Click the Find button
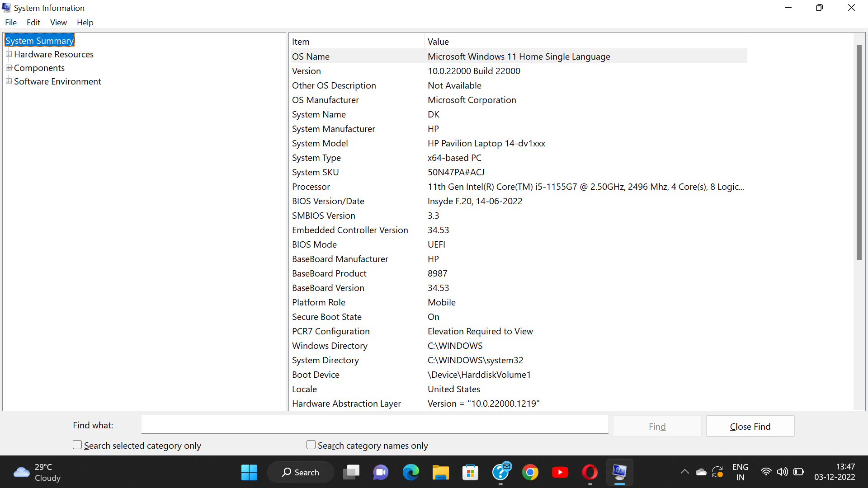The height and width of the screenshot is (488, 868). pos(657,426)
